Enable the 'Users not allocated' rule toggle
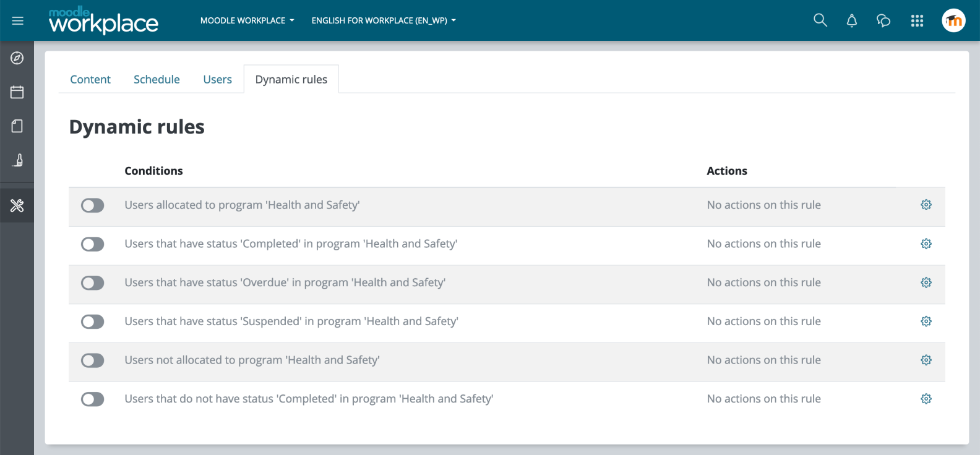Screen dimensions: 980x455 [x=92, y=360]
